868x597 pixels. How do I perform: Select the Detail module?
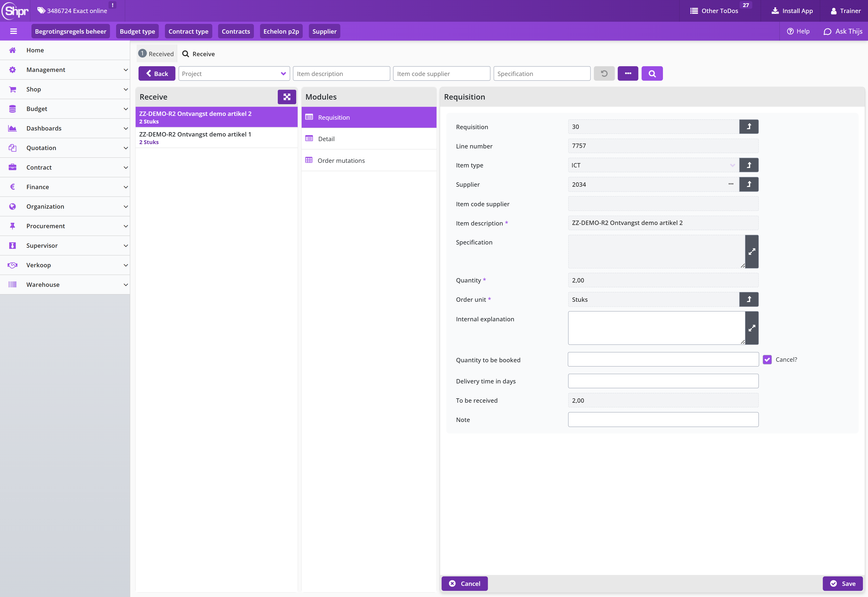pyautogui.click(x=369, y=139)
